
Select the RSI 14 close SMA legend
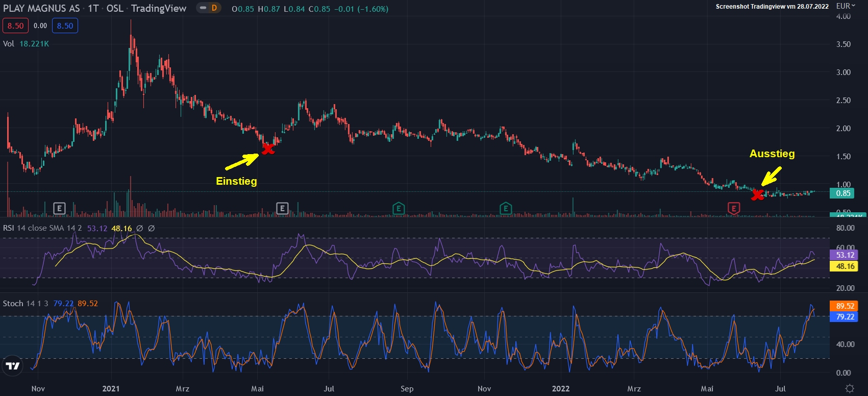tap(42, 228)
